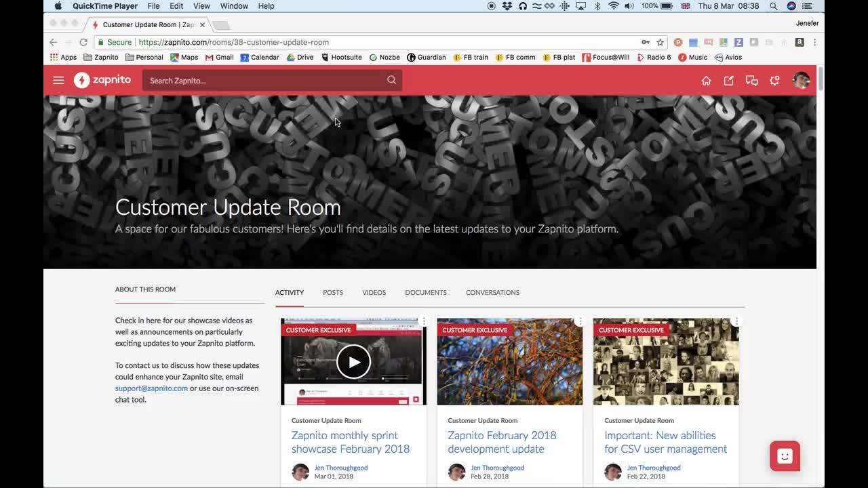Switch to the Videos tab
The width and height of the screenshot is (868, 488).
click(374, 293)
